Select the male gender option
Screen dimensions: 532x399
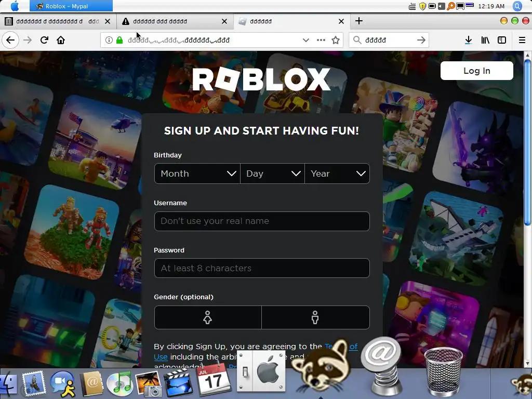point(315,317)
